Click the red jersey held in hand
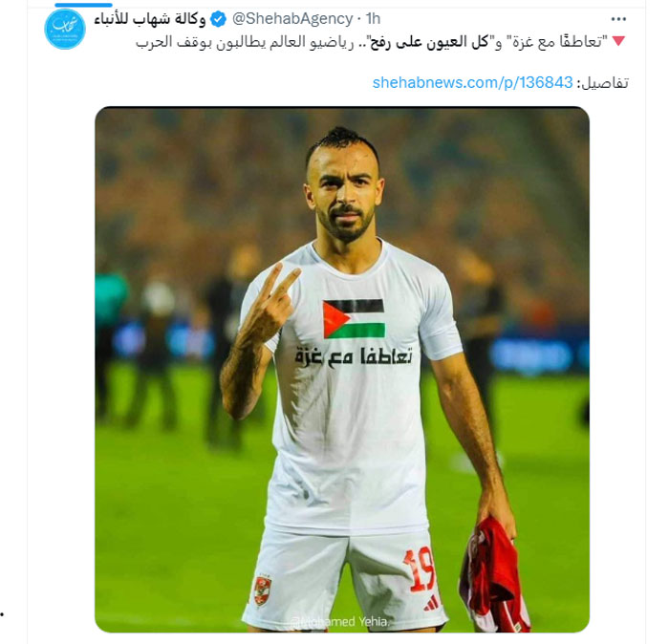Viewport: 669px width, 644px height. 494,575
